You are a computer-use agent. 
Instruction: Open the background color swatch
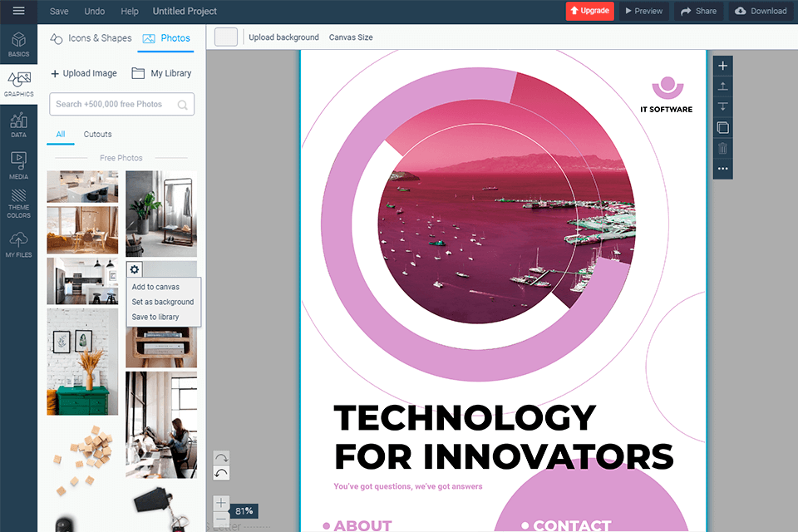tap(226, 37)
